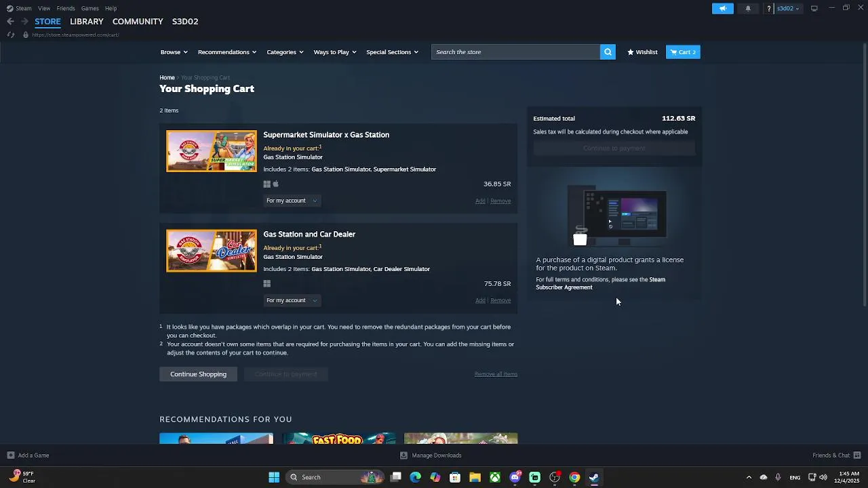This screenshot has height=488, width=868.
Task: Click the Cart 2 button
Action: [683, 52]
